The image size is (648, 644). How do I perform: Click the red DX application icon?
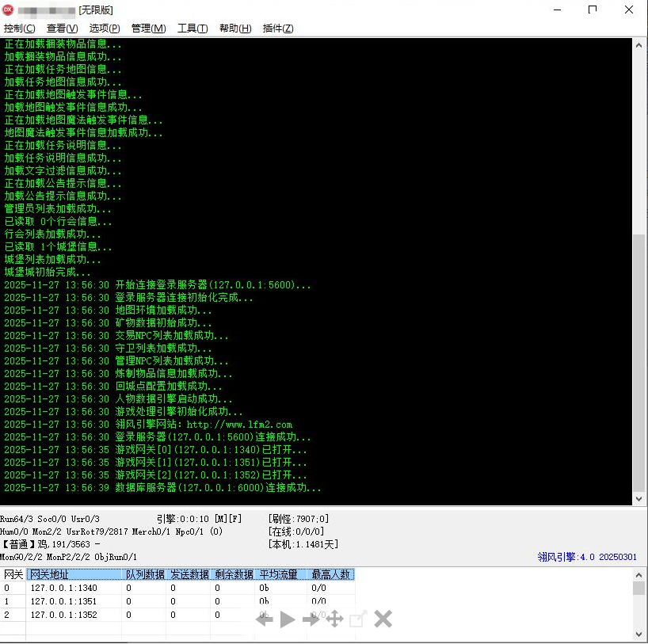(x=9, y=10)
